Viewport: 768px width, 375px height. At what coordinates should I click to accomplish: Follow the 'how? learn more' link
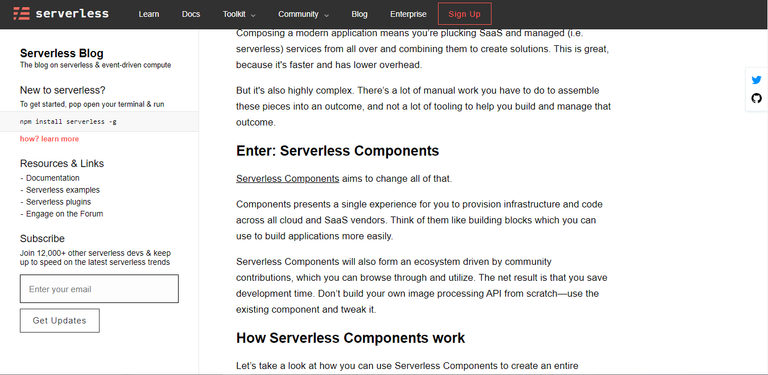[49, 139]
